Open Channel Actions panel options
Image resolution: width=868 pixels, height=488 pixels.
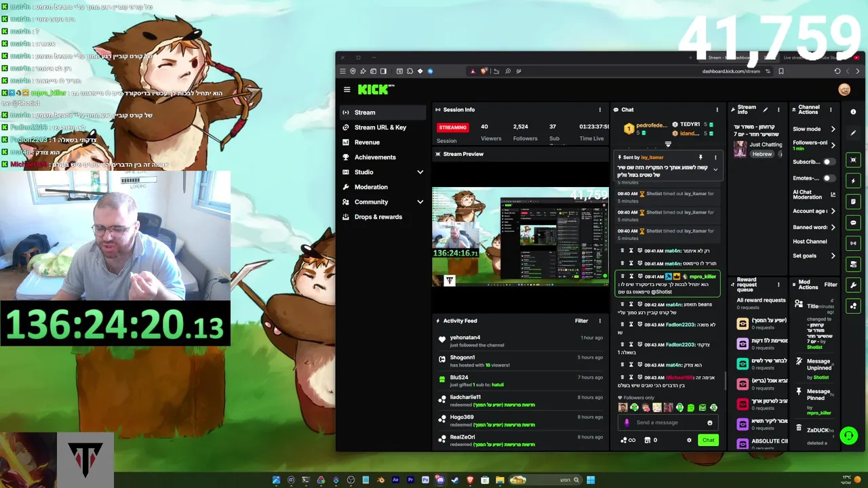[x=831, y=110]
